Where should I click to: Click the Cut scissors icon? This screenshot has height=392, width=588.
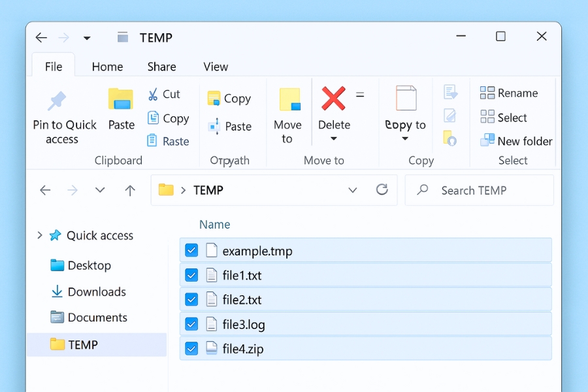coord(153,94)
